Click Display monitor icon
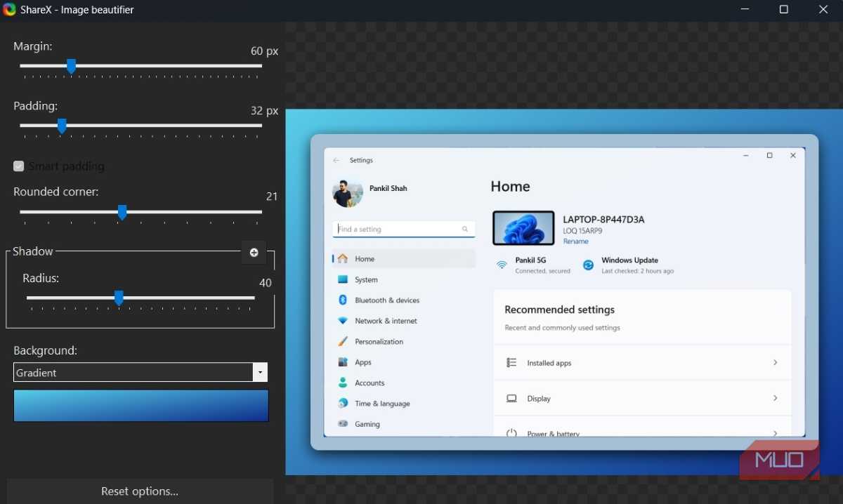Viewport: 843px width, 504px height. pos(511,398)
